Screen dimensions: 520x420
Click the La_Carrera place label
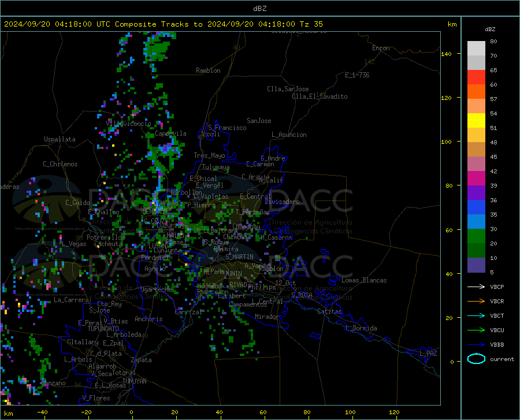coord(71,300)
